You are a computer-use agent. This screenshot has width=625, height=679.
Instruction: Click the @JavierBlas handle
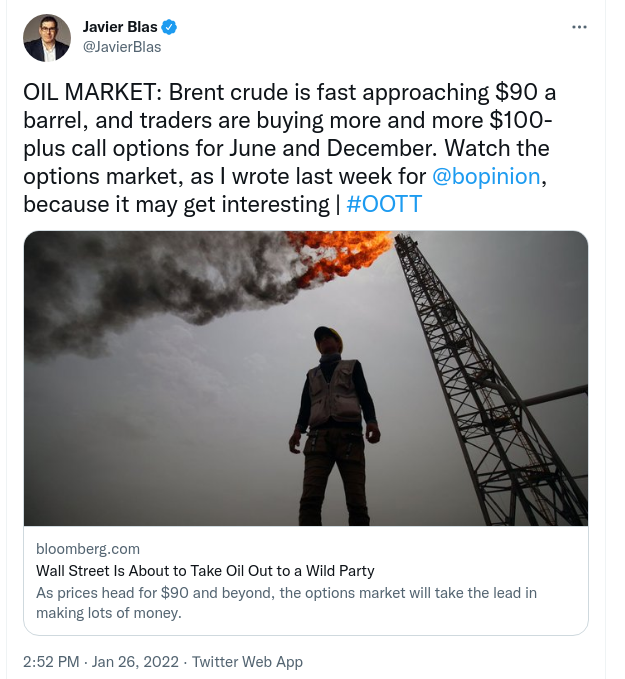click(x=121, y=46)
